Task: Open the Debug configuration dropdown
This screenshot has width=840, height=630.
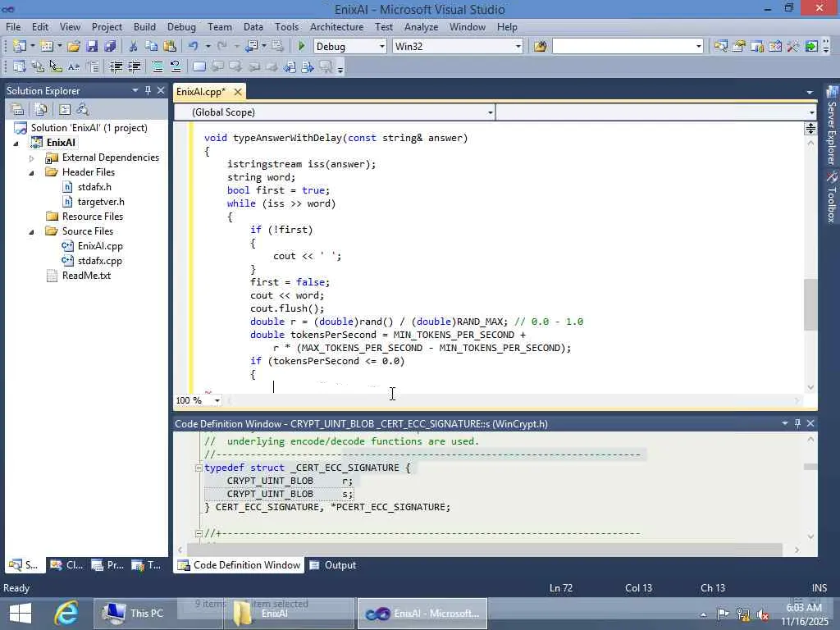Action: tap(382, 47)
